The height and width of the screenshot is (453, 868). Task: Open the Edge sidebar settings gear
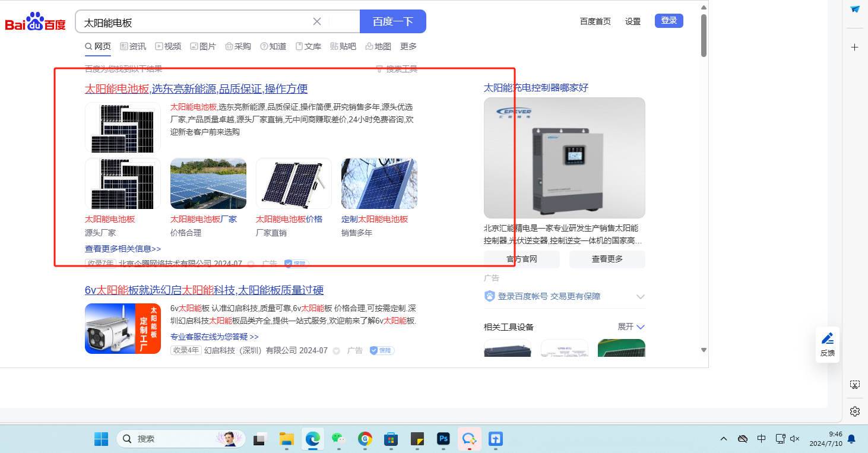click(x=855, y=411)
